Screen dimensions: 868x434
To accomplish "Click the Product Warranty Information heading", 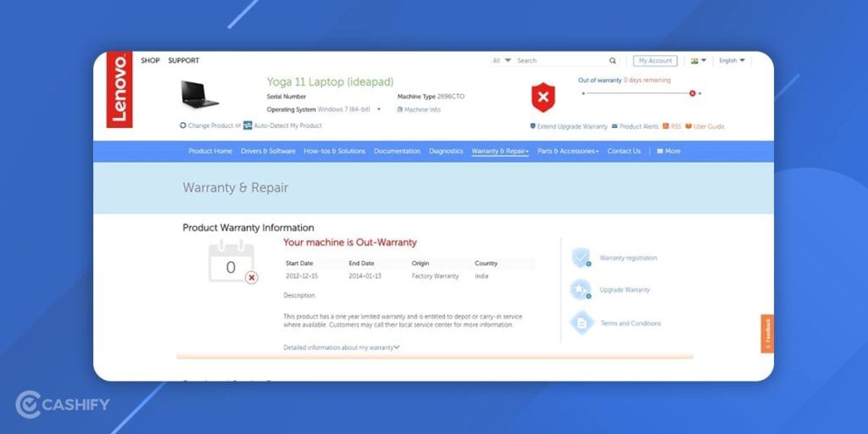I will click(x=248, y=227).
